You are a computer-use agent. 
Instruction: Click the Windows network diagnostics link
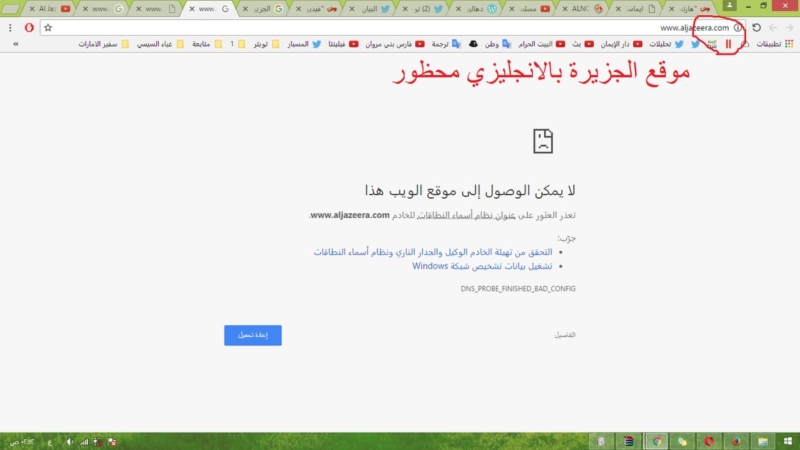[x=482, y=266]
